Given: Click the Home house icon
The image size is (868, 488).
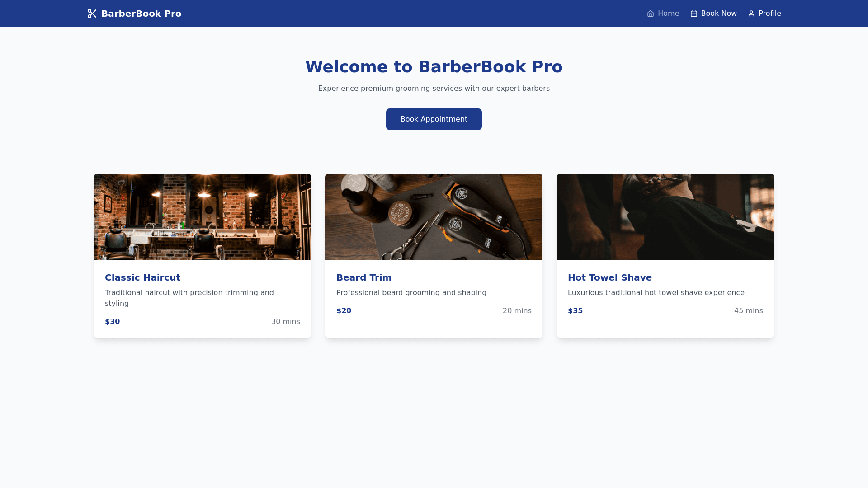Looking at the screenshot, I should click(651, 14).
